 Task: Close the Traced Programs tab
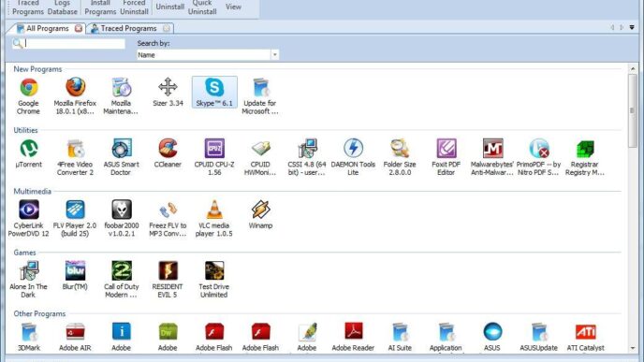click(x=167, y=28)
